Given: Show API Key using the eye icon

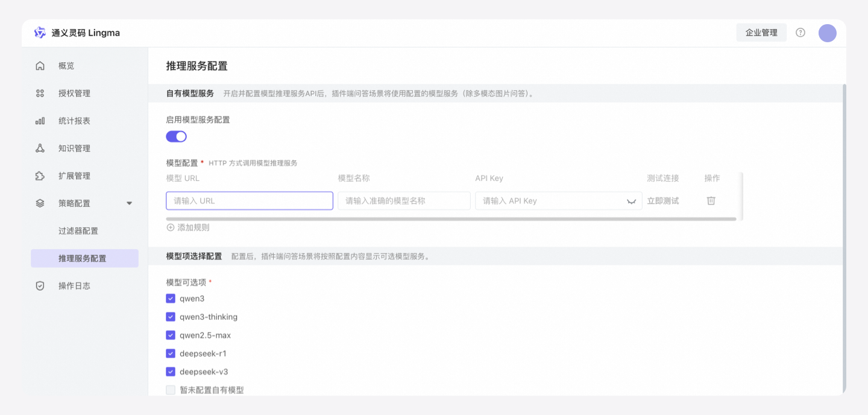Looking at the screenshot, I should pos(631,201).
